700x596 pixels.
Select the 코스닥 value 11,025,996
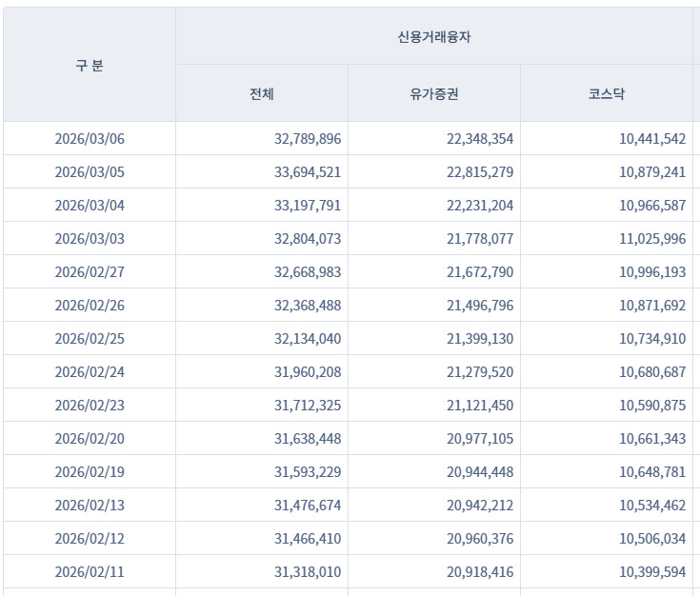651,239
